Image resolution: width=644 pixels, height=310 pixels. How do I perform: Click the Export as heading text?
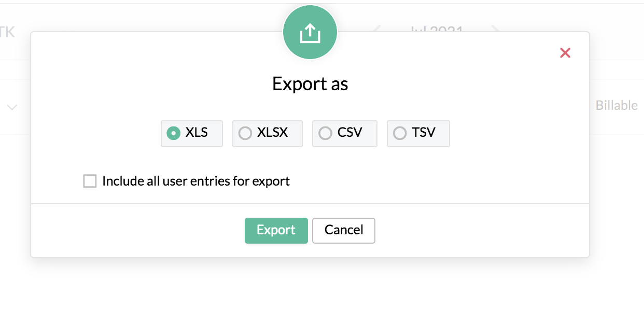click(310, 84)
